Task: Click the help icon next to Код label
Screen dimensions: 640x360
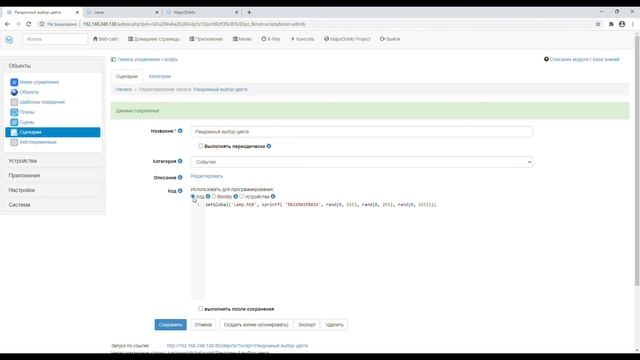Action: tap(180, 191)
